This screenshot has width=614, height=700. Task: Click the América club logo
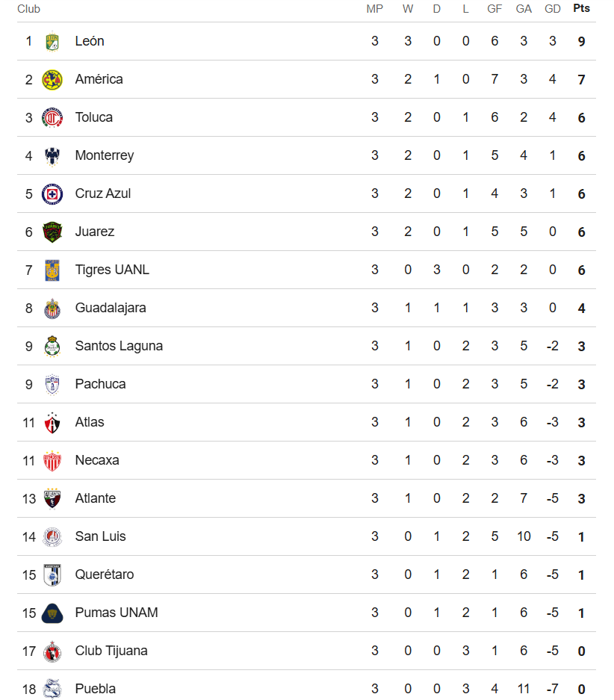coord(52,80)
